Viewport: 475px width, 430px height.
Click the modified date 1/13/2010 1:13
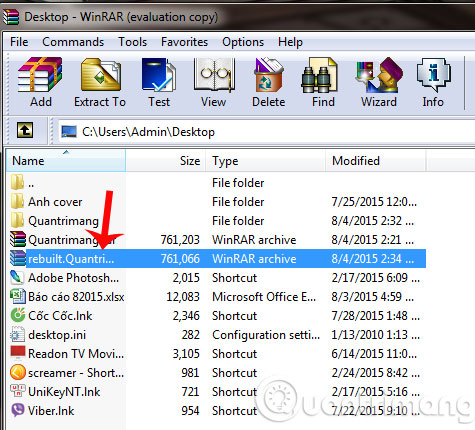[x=375, y=335]
